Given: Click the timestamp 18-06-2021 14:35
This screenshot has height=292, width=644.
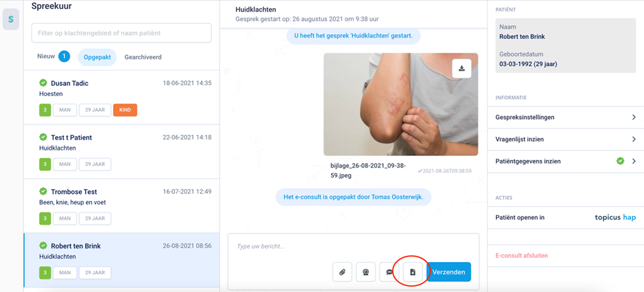Looking at the screenshot, I should tap(187, 83).
